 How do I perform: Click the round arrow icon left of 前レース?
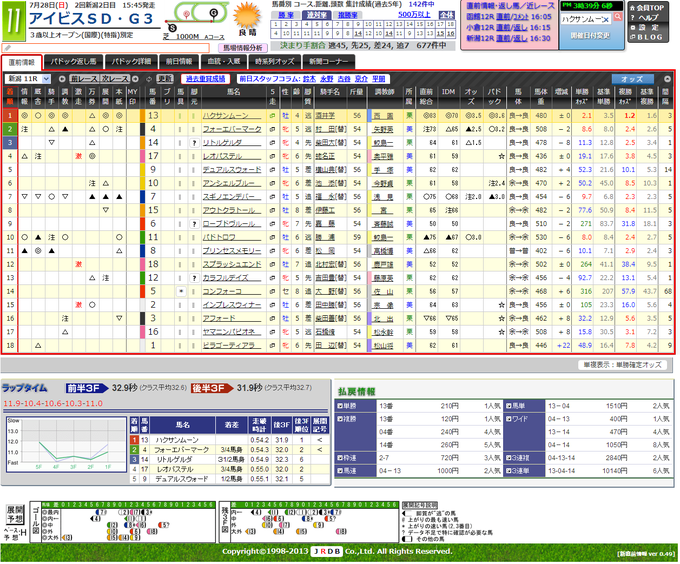click(62, 79)
